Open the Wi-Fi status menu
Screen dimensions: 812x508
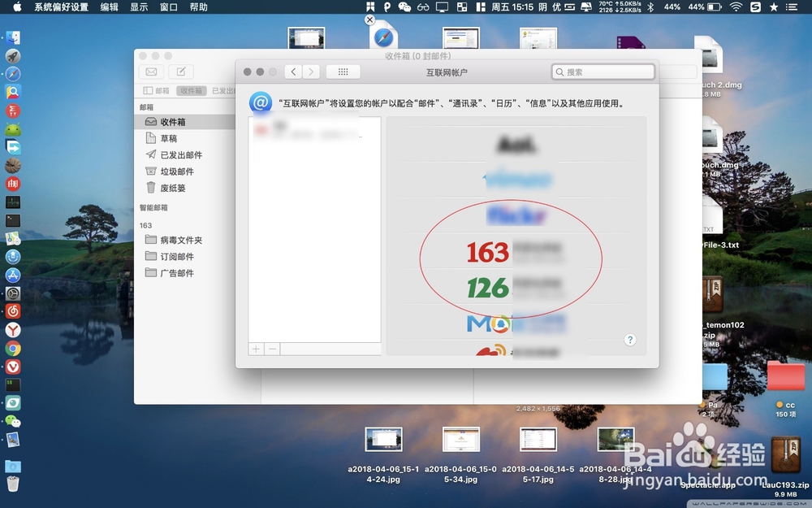click(736, 7)
